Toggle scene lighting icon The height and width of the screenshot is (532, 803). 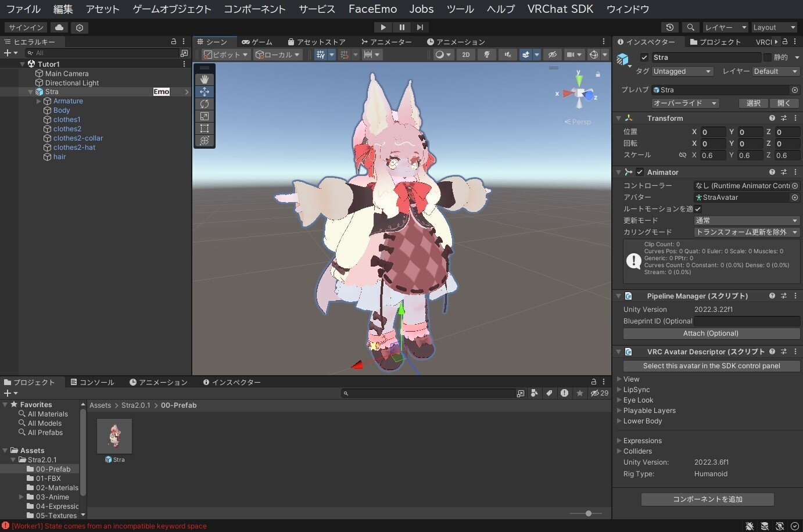pos(487,55)
